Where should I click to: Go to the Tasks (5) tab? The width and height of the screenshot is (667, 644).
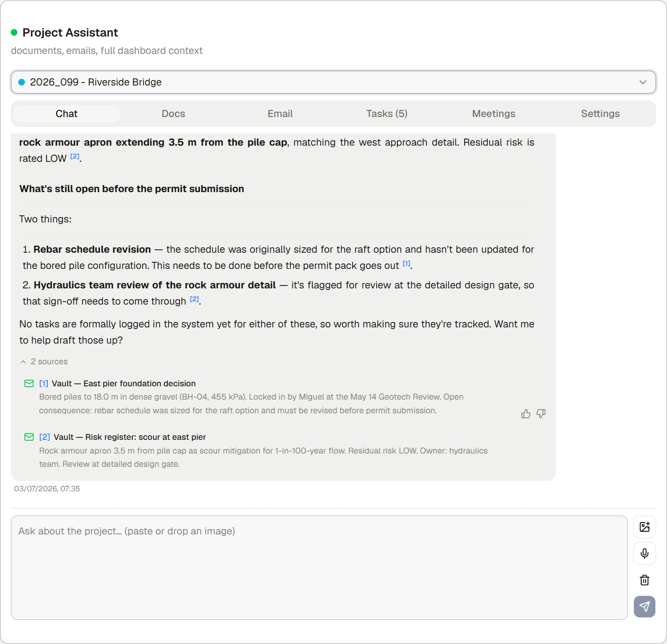coord(387,114)
